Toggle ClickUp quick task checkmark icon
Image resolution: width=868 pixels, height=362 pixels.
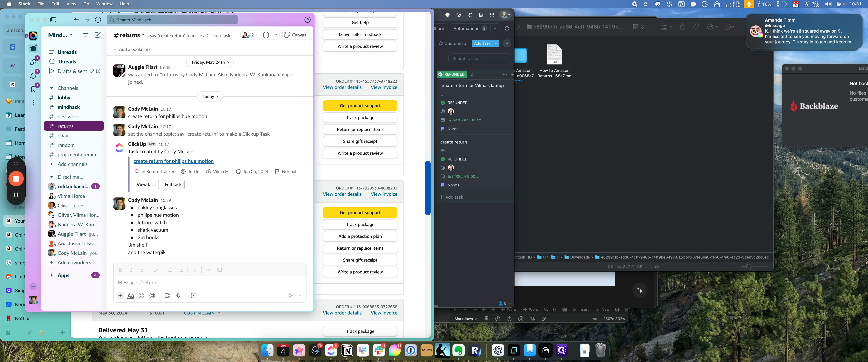(448, 15)
